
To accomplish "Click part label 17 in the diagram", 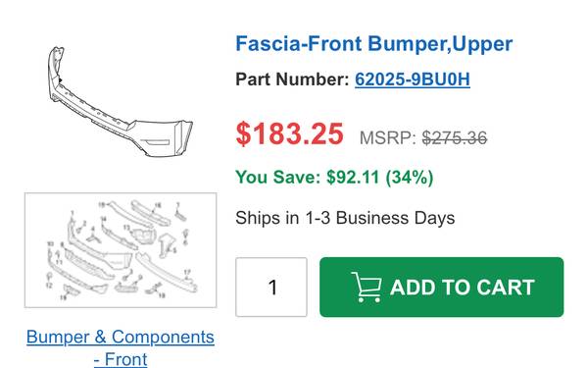I will (187, 272).
